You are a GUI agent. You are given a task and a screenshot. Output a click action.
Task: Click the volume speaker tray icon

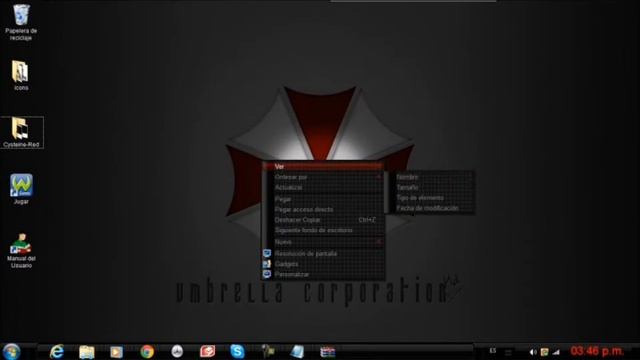533,352
